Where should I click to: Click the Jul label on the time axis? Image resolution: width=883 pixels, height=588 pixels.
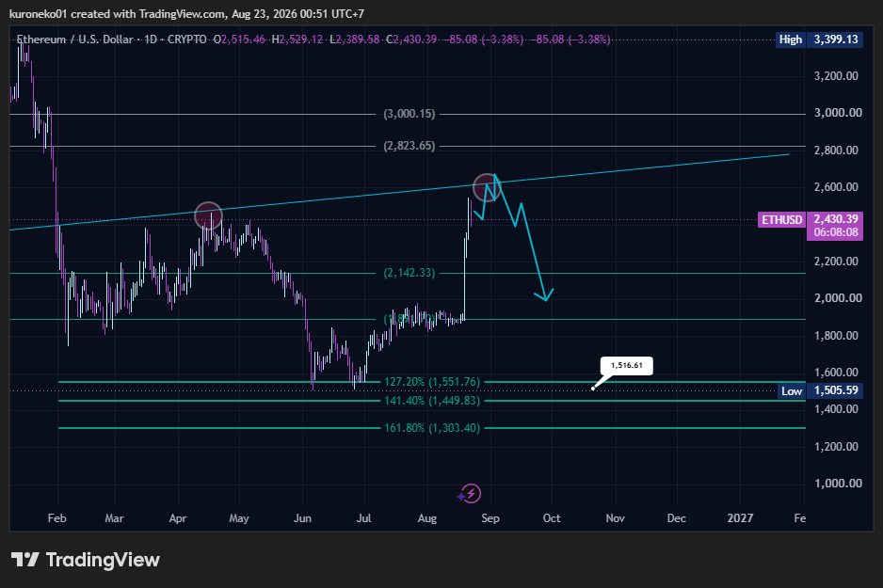pyautogui.click(x=363, y=518)
